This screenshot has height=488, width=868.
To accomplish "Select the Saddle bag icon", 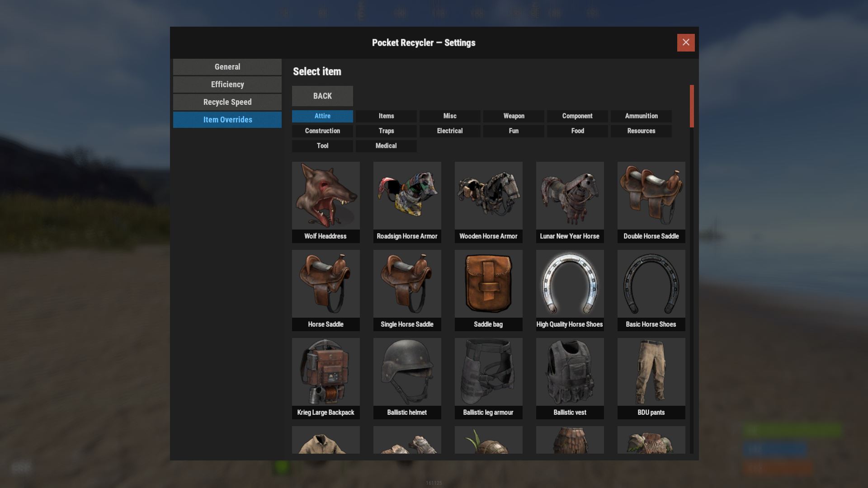I will (x=489, y=283).
